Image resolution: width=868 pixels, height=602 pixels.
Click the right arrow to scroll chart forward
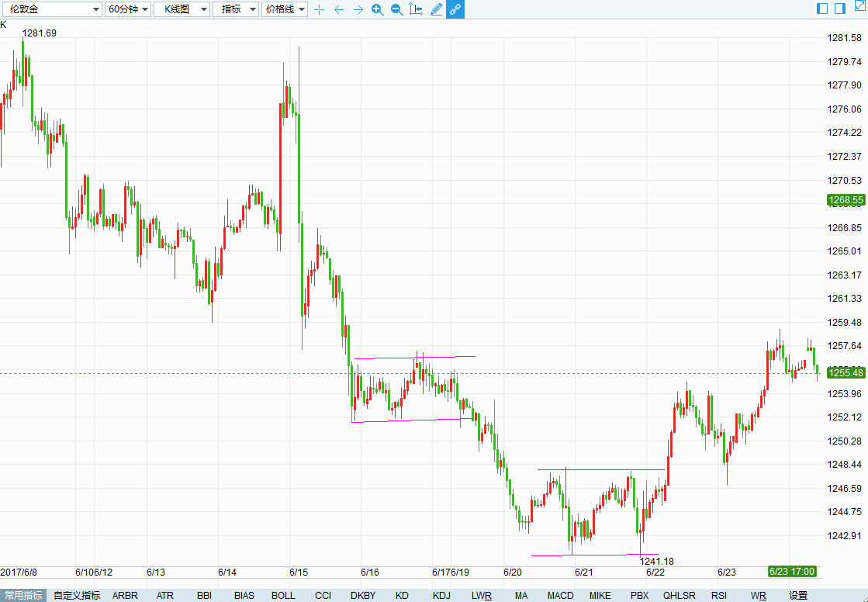(358, 9)
